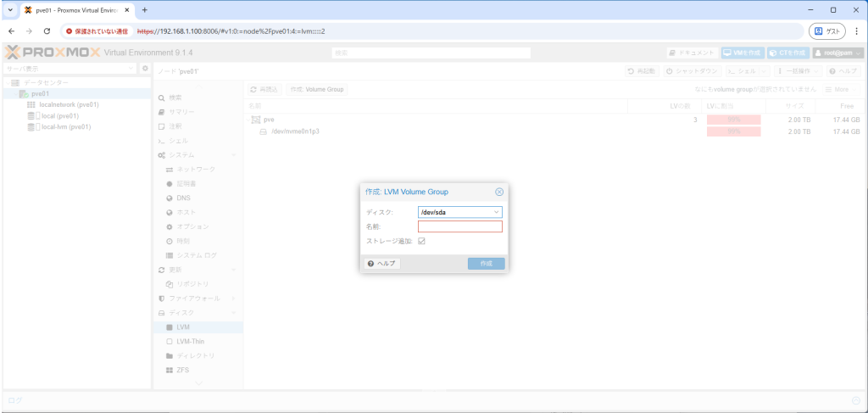Image resolution: width=868 pixels, height=413 pixels.
Task: Open the root@pam user menu
Action: [837, 53]
